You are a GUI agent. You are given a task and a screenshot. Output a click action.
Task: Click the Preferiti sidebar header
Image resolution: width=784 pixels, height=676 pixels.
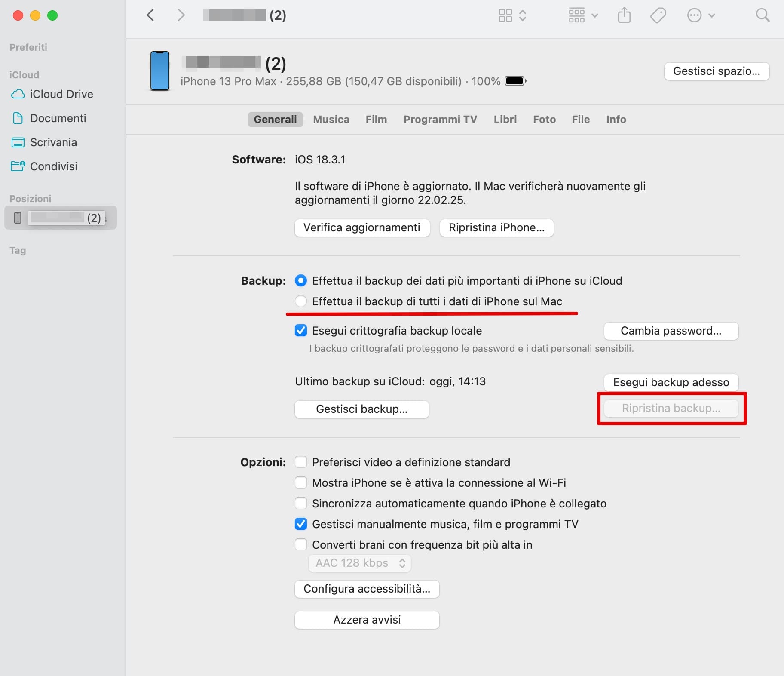(x=28, y=47)
